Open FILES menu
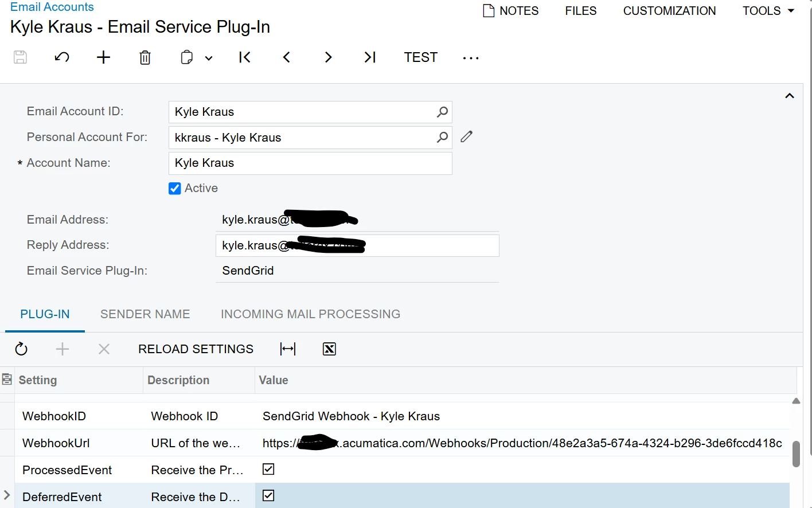The width and height of the screenshot is (812, 508). [580, 11]
